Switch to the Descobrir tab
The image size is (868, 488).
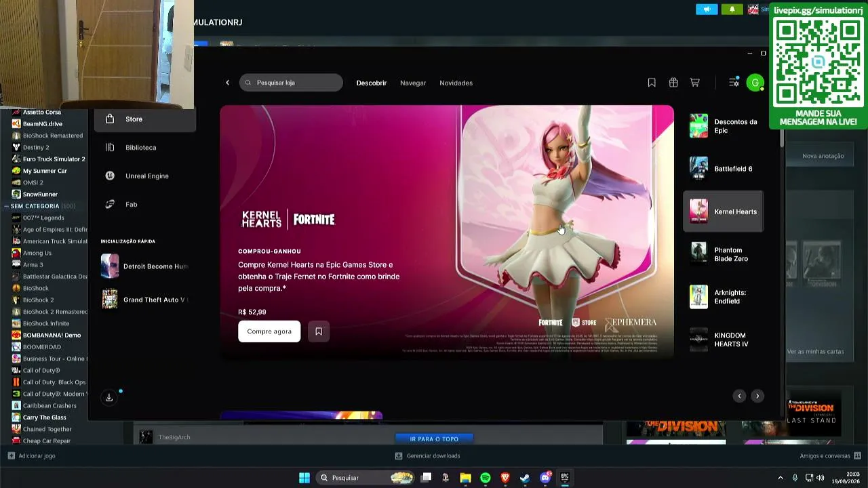click(372, 83)
